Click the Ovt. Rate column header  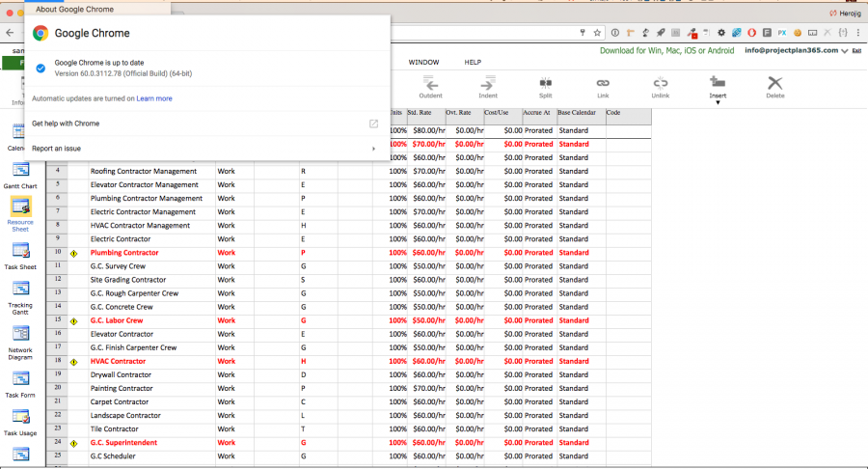coord(465,116)
